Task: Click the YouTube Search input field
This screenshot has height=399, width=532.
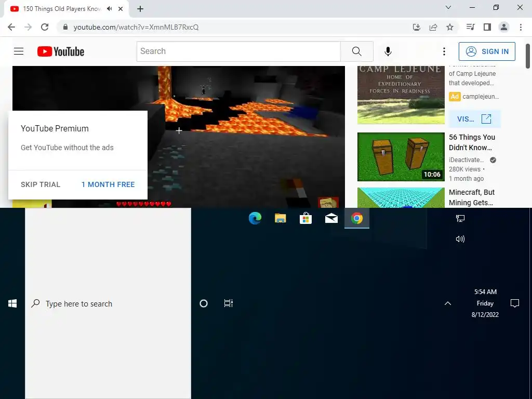Action: 238,51
